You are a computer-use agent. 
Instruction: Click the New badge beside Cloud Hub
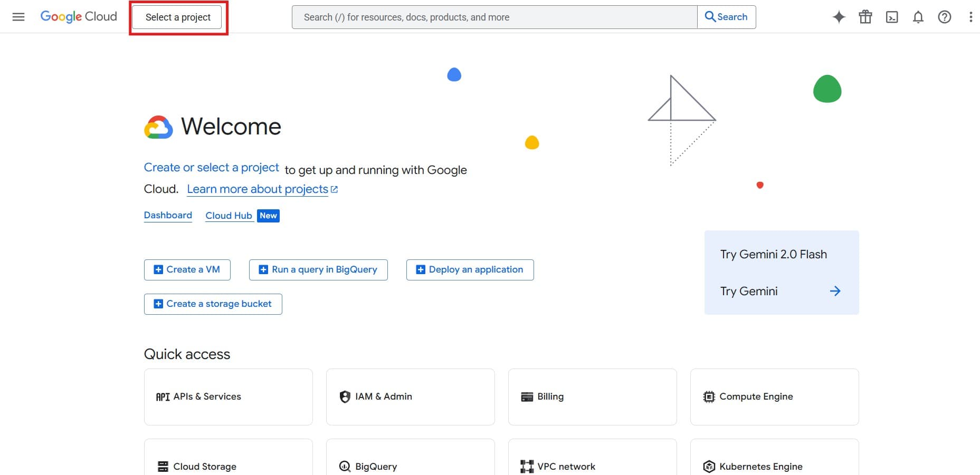[268, 216]
